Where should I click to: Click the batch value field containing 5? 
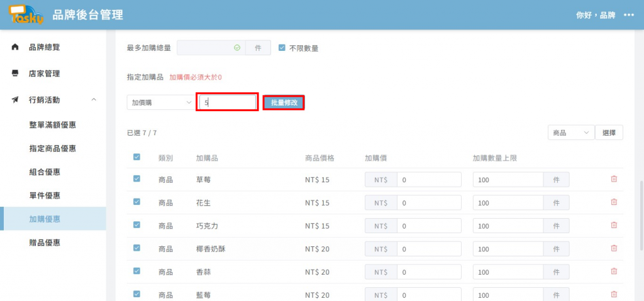click(228, 102)
